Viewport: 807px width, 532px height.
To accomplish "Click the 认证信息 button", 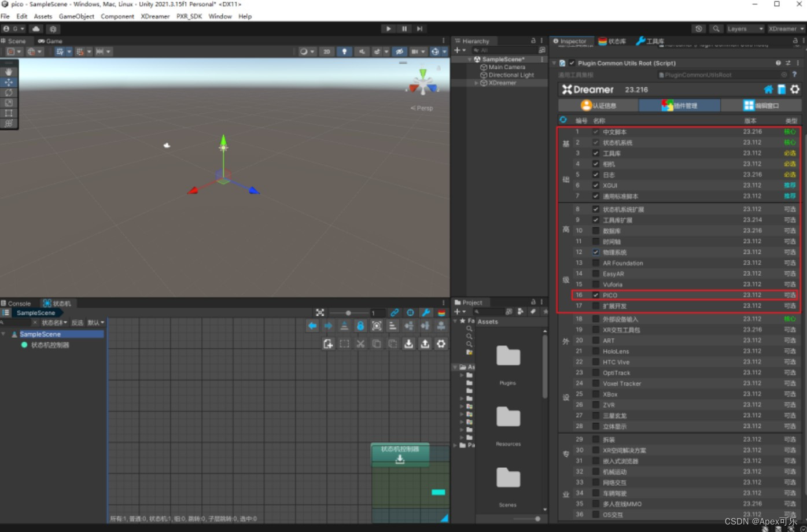I will point(598,105).
